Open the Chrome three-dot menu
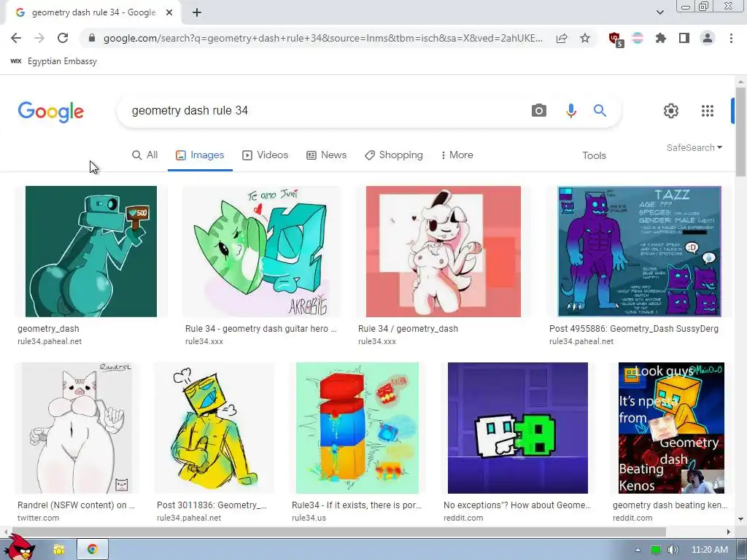The height and width of the screenshot is (560, 747). (x=731, y=38)
